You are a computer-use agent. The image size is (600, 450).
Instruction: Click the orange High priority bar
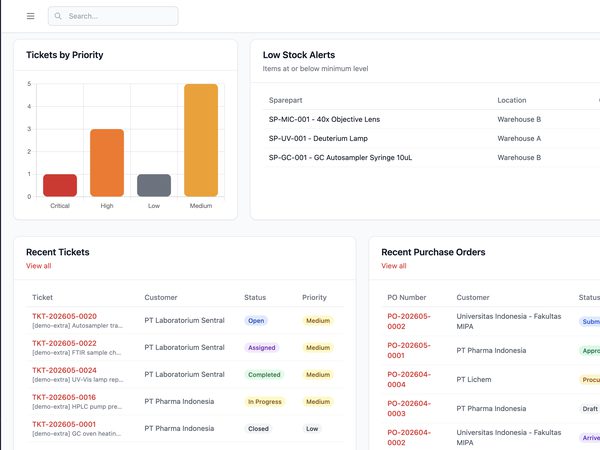point(107,163)
